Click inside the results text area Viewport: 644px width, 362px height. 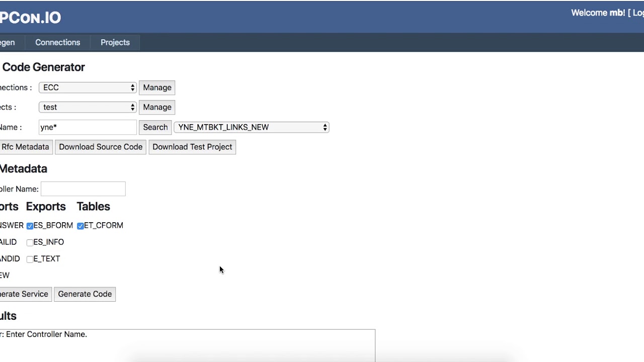coord(187,345)
